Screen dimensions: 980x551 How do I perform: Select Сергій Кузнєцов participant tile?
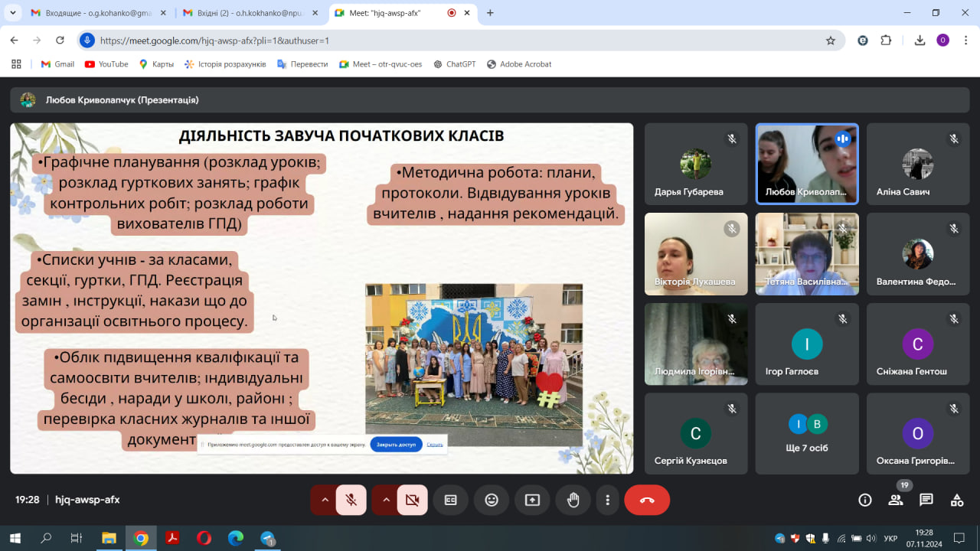click(x=696, y=434)
